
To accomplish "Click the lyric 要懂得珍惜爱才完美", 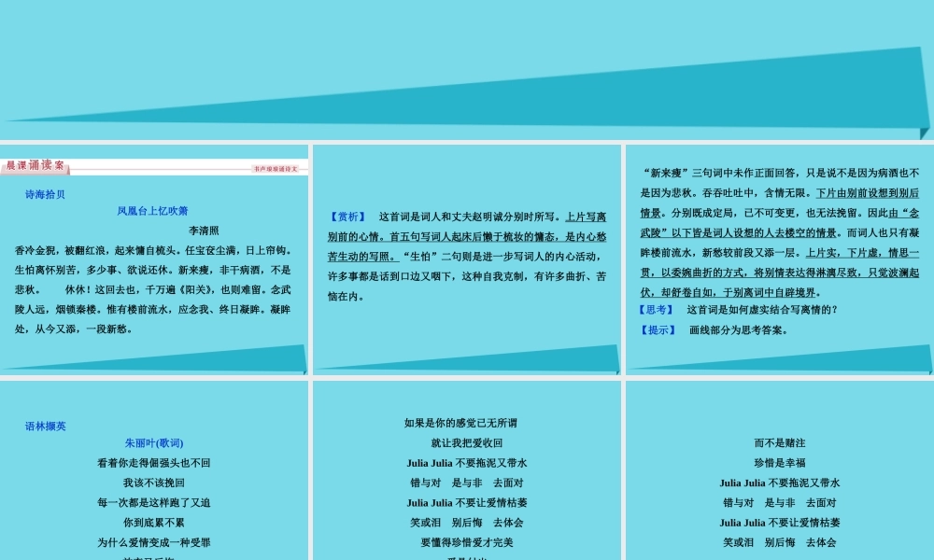I will point(467,543).
